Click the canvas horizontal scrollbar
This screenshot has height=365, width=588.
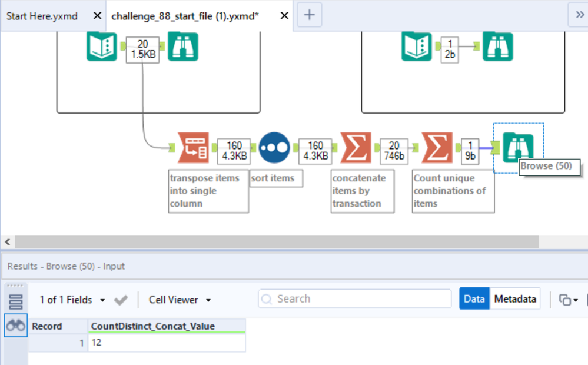pos(277,242)
